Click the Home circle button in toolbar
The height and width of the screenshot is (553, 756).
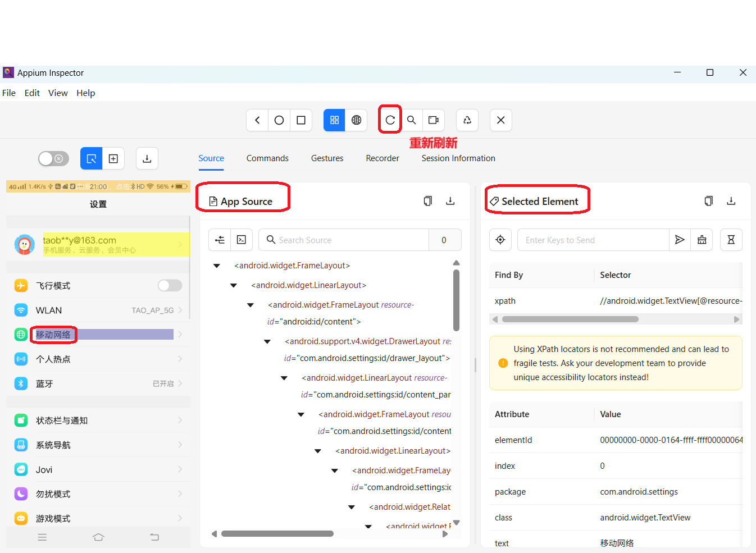(279, 120)
